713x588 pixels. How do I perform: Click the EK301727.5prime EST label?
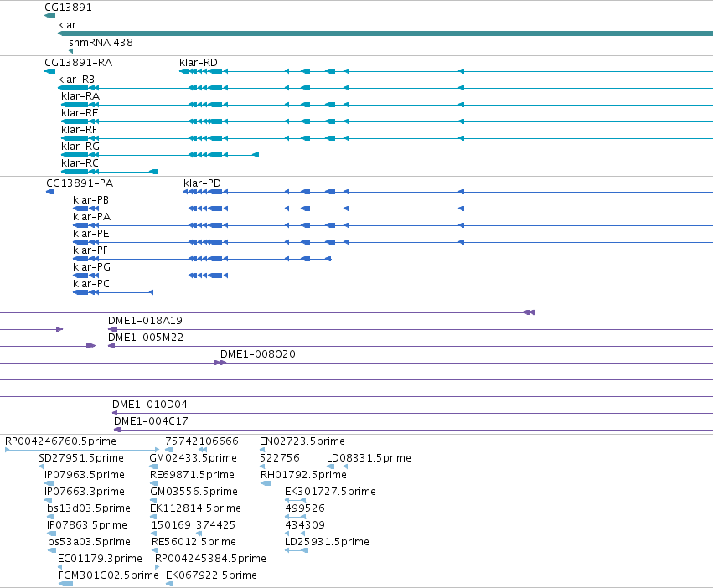pyautogui.click(x=330, y=492)
